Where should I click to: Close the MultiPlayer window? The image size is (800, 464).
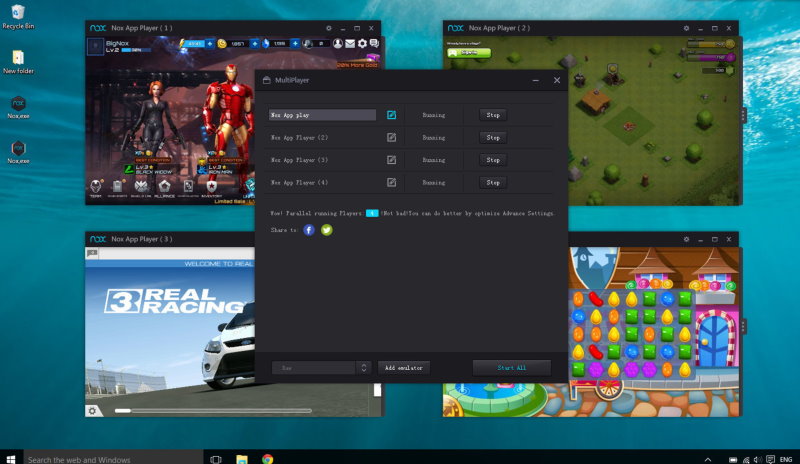coord(557,80)
